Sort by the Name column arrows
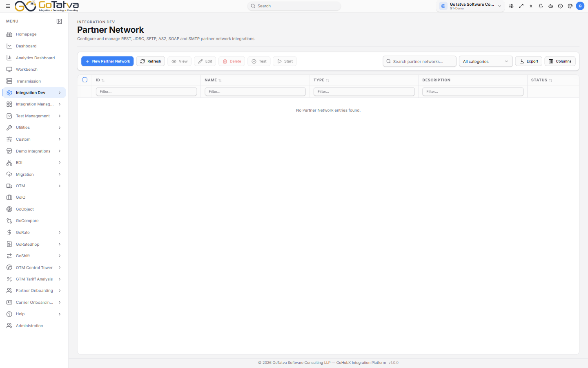Screen dimensions: 588x368 click(x=220, y=81)
